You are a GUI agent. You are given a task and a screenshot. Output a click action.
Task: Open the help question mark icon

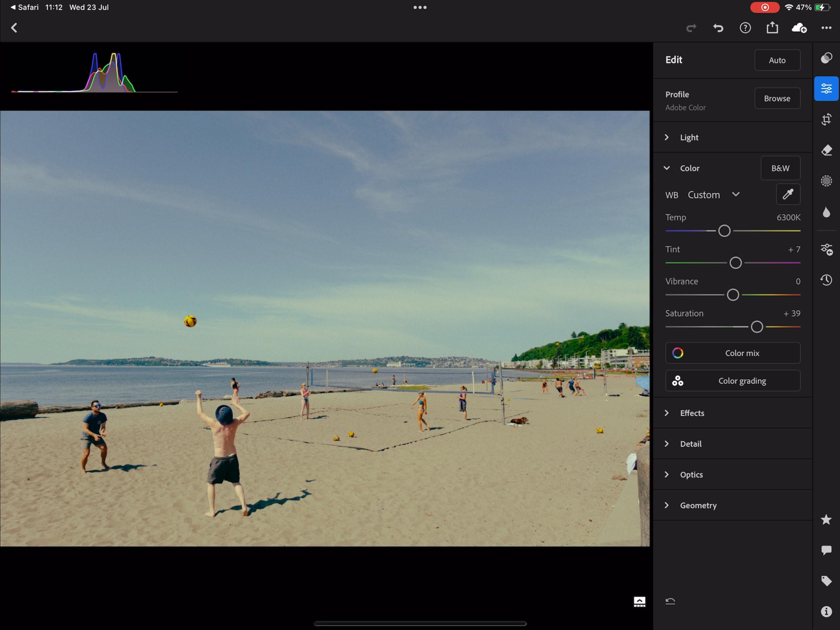745,28
